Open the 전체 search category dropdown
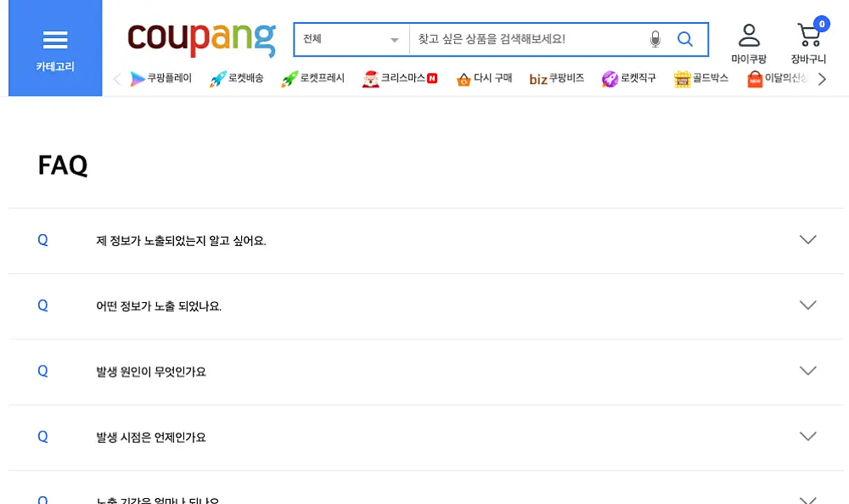The image size is (849, 504). pos(351,39)
